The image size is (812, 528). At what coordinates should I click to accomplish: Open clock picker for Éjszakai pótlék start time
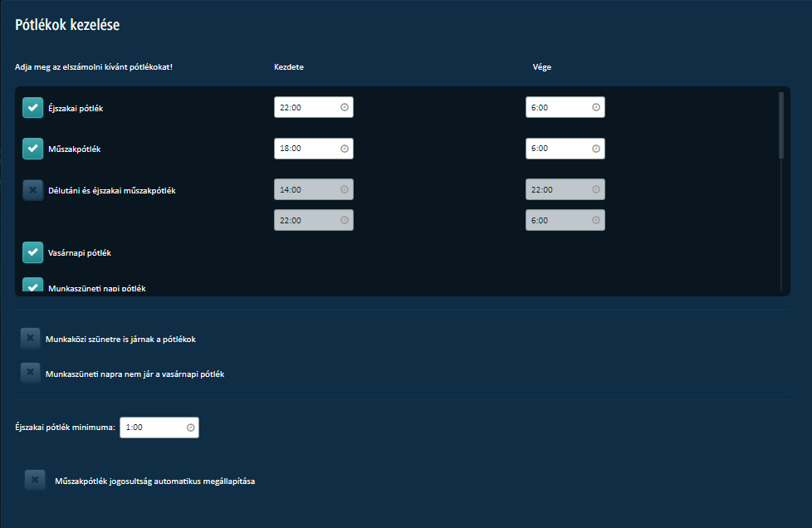click(345, 107)
